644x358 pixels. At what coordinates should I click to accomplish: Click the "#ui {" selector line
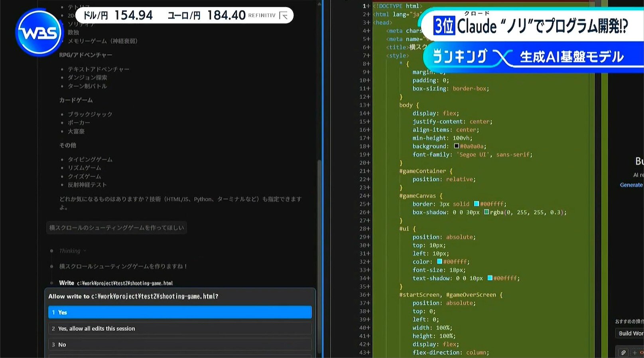pos(408,229)
